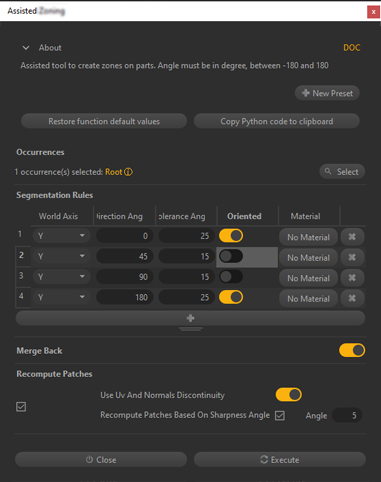
Task: Open the DOC documentation link
Action: (352, 48)
